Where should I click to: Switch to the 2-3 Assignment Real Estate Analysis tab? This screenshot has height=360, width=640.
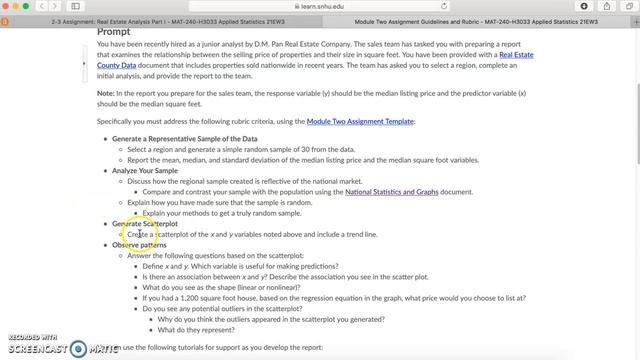click(x=168, y=22)
